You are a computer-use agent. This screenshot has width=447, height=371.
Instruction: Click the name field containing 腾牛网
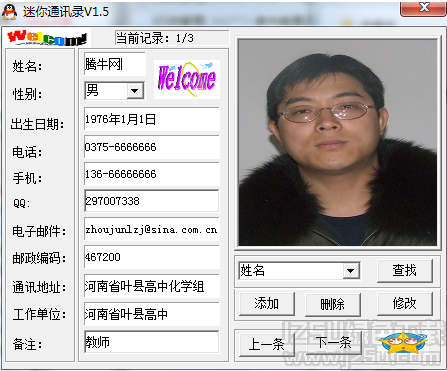(x=115, y=64)
